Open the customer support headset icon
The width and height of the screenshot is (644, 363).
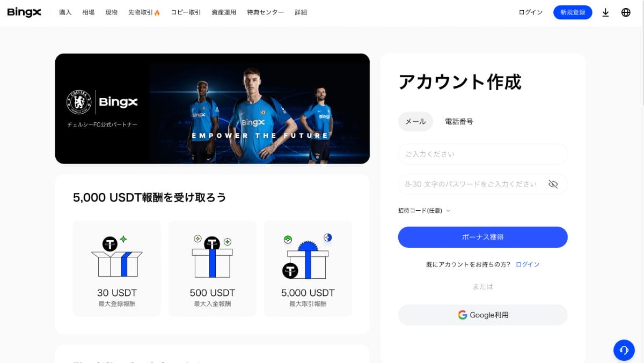(624, 350)
